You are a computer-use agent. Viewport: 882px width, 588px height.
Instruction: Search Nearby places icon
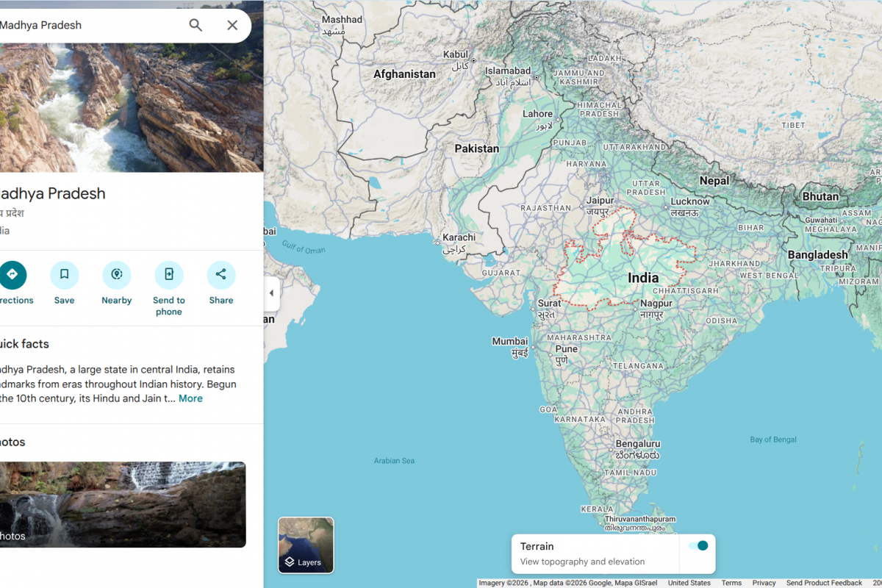116,275
